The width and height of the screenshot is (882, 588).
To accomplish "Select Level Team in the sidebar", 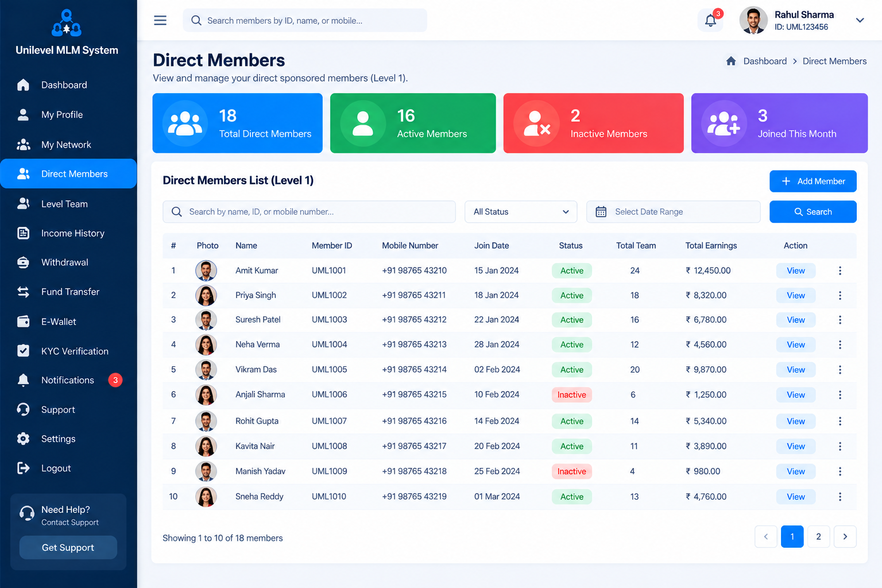I will coord(68,204).
